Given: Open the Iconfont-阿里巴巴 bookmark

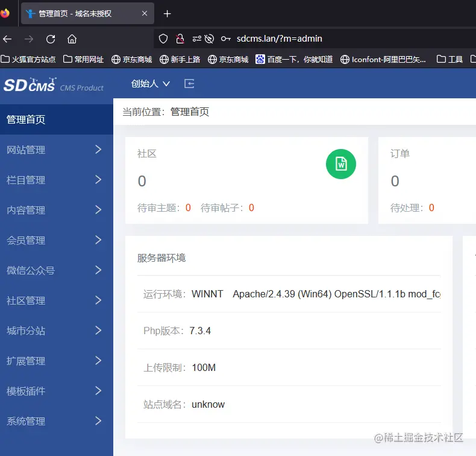Looking at the screenshot, I should click(x=383, y=59).
